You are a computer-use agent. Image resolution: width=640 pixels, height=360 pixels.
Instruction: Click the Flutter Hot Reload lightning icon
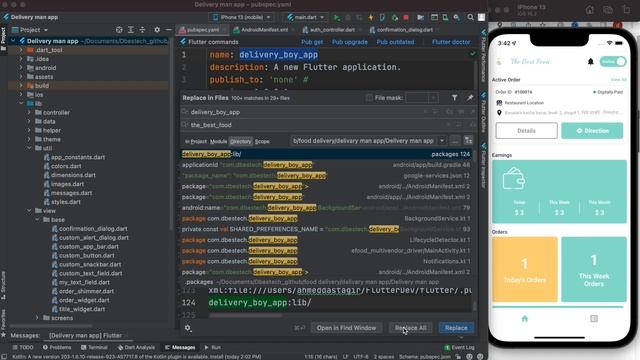371,18
